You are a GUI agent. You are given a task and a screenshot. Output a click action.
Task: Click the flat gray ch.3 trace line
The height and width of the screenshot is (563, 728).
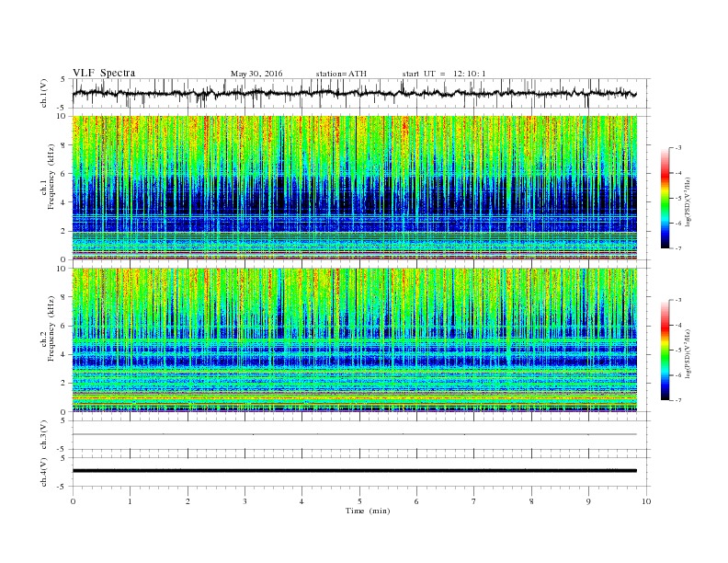point(354,434)
